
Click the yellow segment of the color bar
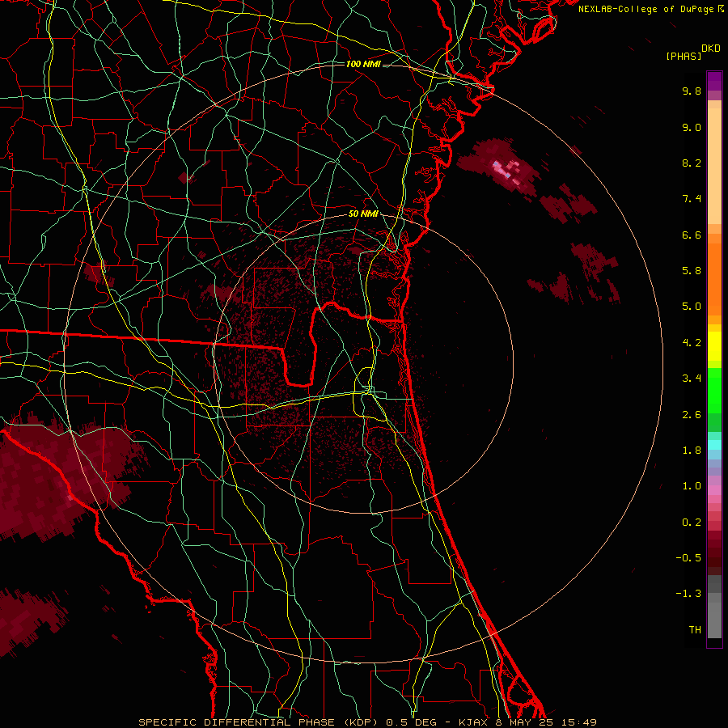pyautogui.click(x=714, y=346)
